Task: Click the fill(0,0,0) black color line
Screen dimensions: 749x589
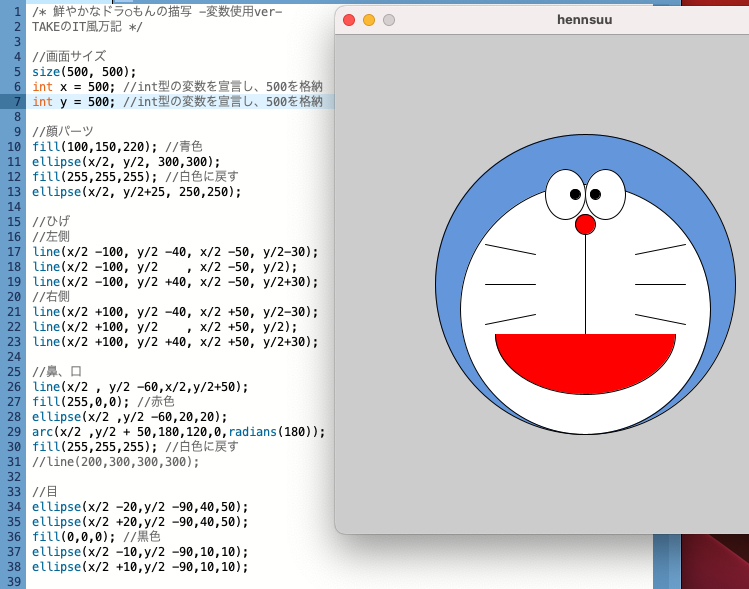Action: click(x=96, y=537)
